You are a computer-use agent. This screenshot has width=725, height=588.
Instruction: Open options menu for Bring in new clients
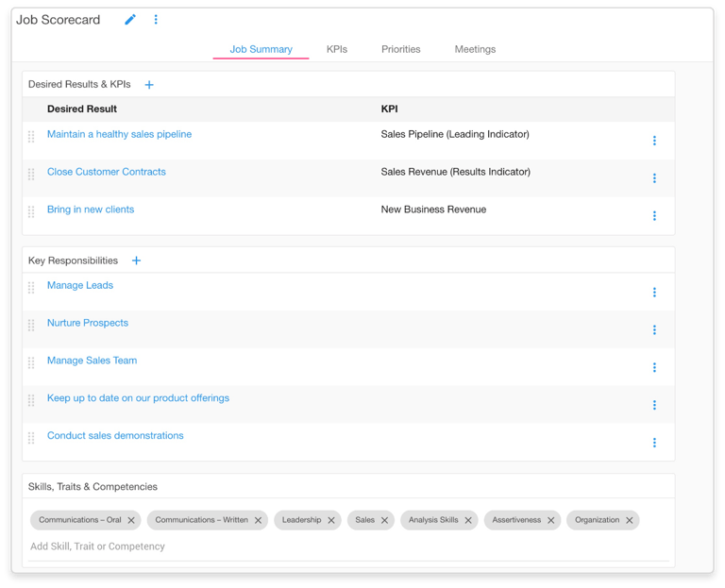tap(654, 216)
